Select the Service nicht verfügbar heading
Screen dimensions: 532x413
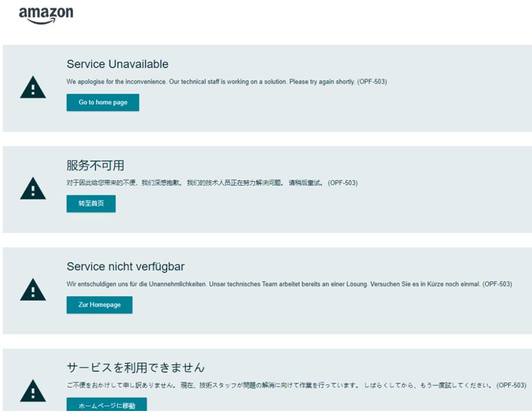126,267
